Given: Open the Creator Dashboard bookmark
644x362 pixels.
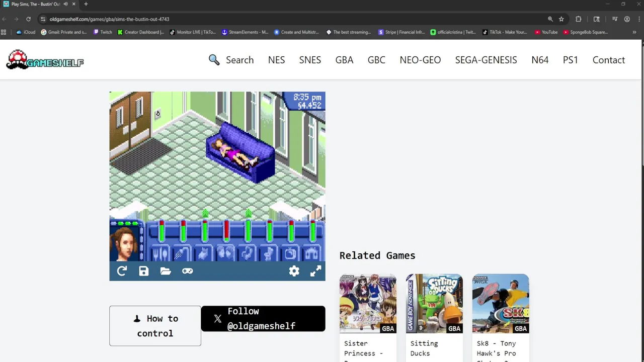Looking at the screenshot, I should [x=141, y=32].
